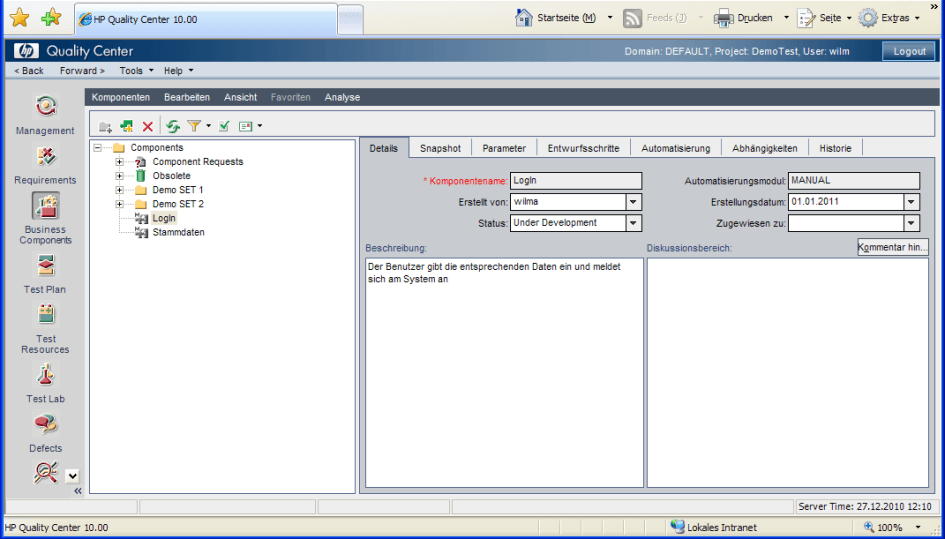This screenshot has height=539, width=945.
Task: Open the Management module in the sidebar
Action: [45, 107]
